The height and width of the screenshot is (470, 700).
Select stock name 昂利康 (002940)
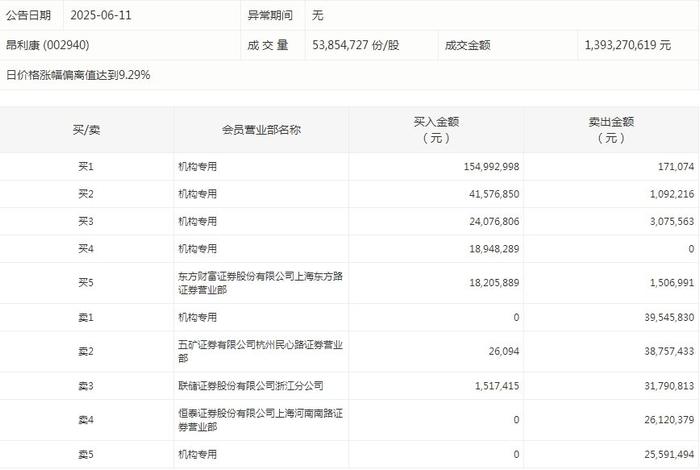coord(48,45)
